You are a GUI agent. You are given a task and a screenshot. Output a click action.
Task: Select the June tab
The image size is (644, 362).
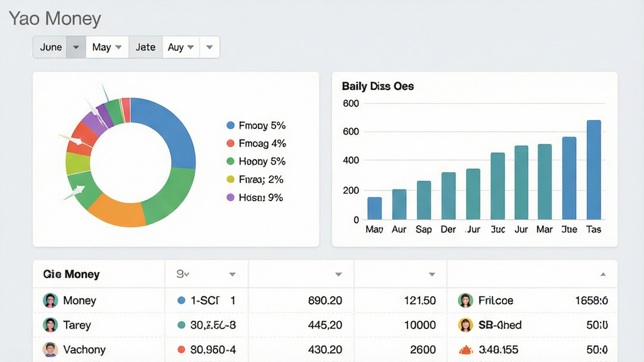click(50, 47)
